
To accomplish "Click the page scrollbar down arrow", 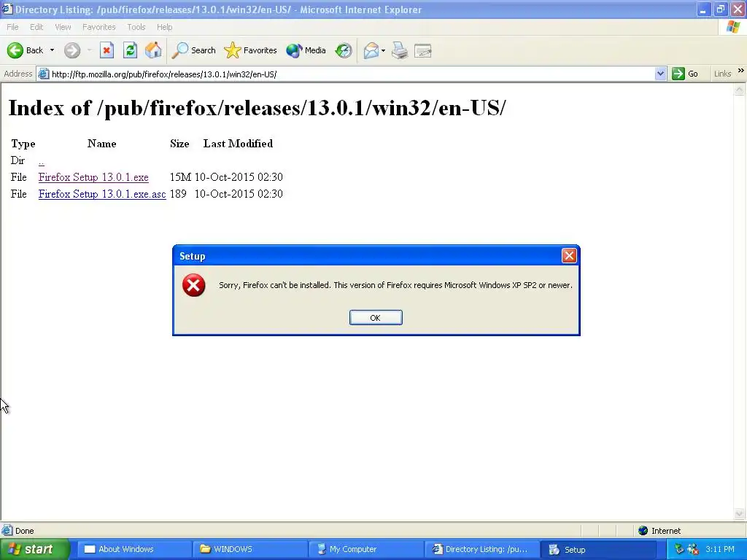I will 740,513.
